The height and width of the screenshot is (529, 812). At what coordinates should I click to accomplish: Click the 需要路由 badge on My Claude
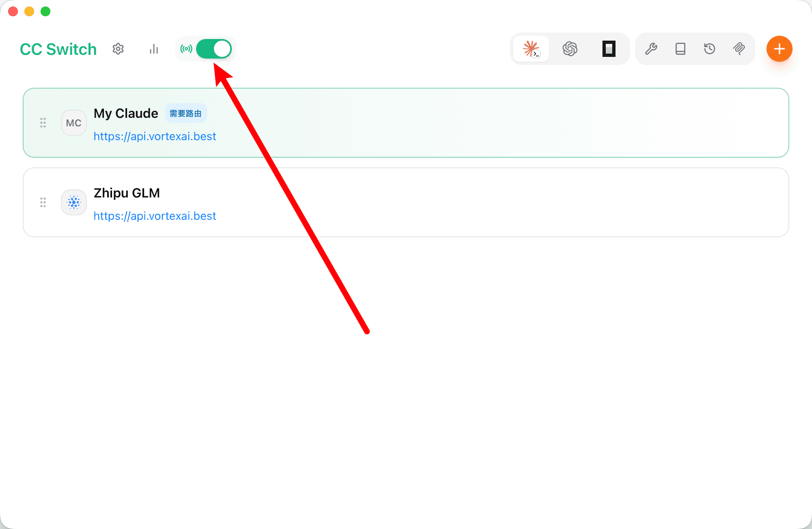coord(186,113)
